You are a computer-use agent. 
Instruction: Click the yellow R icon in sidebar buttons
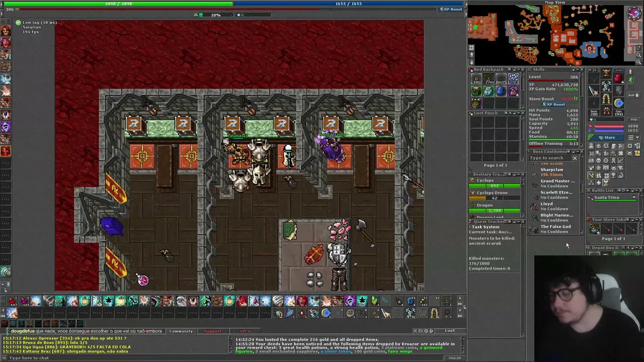point(637,153)
